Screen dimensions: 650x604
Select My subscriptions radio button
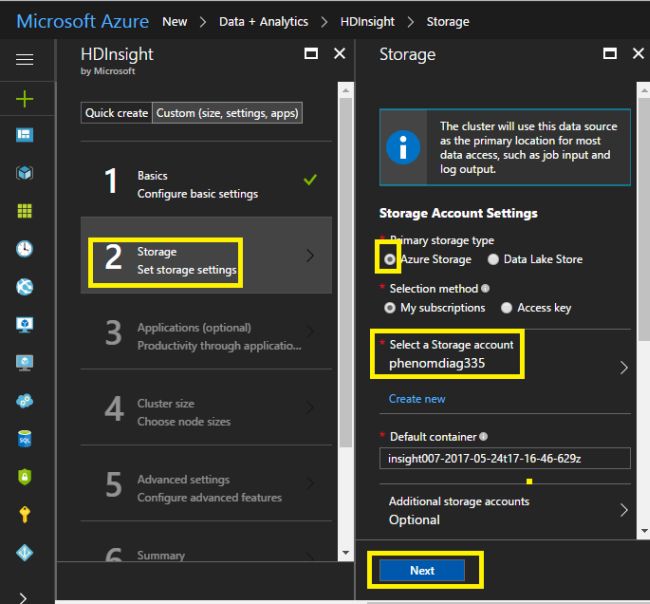pyautogui.click(x=389, y=308)
